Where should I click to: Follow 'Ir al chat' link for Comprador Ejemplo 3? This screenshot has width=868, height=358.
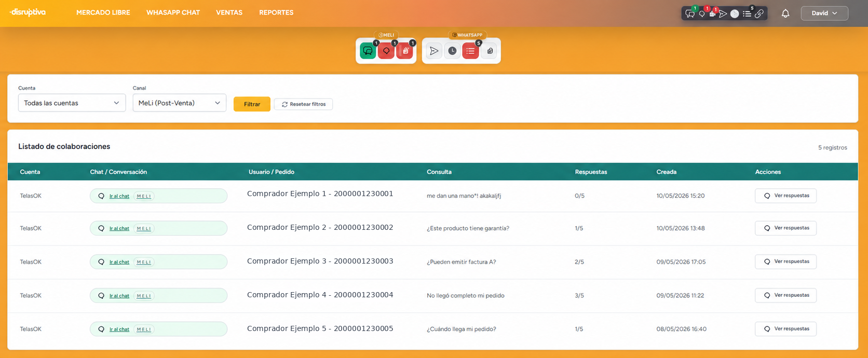tap(119, 262)
